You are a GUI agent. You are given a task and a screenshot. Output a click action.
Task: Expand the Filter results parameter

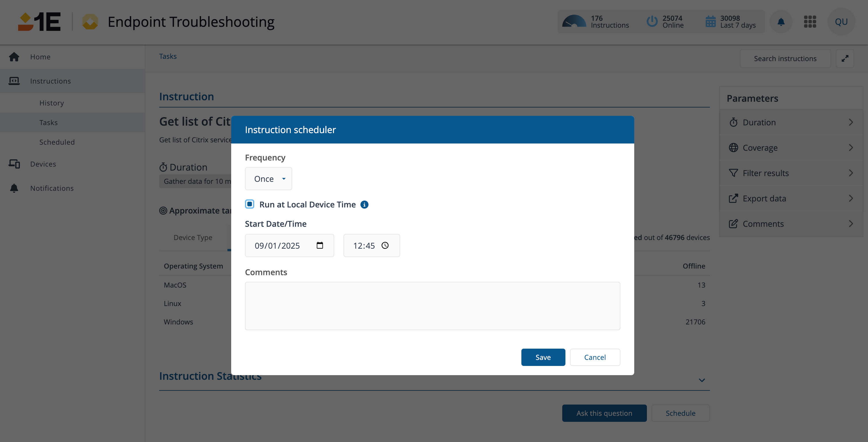pyautogui.click(x=791, y=173)
